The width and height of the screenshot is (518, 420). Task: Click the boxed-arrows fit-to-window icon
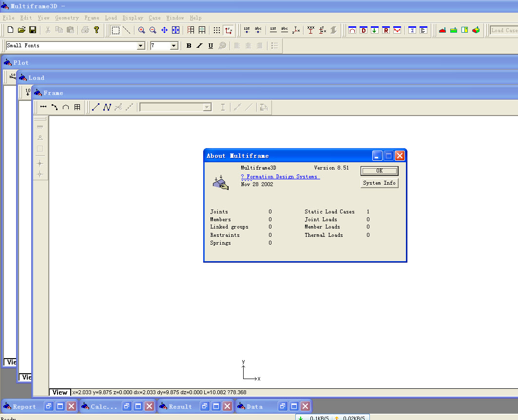[175, 30]
